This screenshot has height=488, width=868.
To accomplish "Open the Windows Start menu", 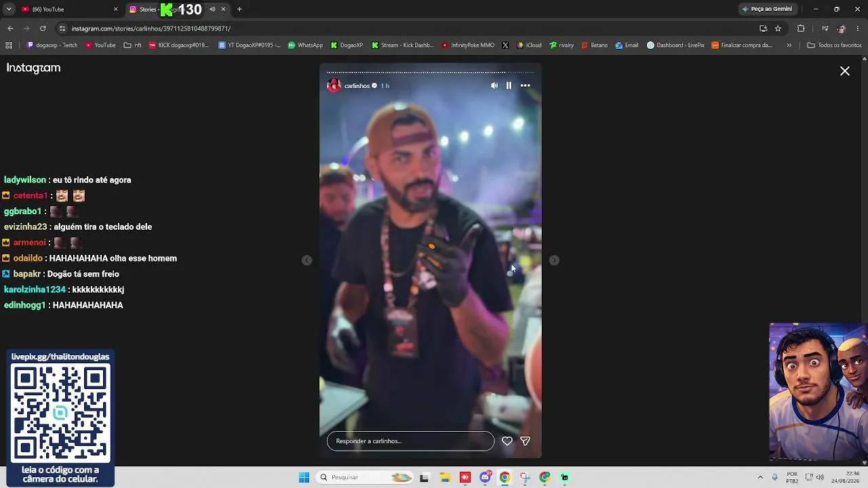I will pyautogui.click(x=304, y=477).
